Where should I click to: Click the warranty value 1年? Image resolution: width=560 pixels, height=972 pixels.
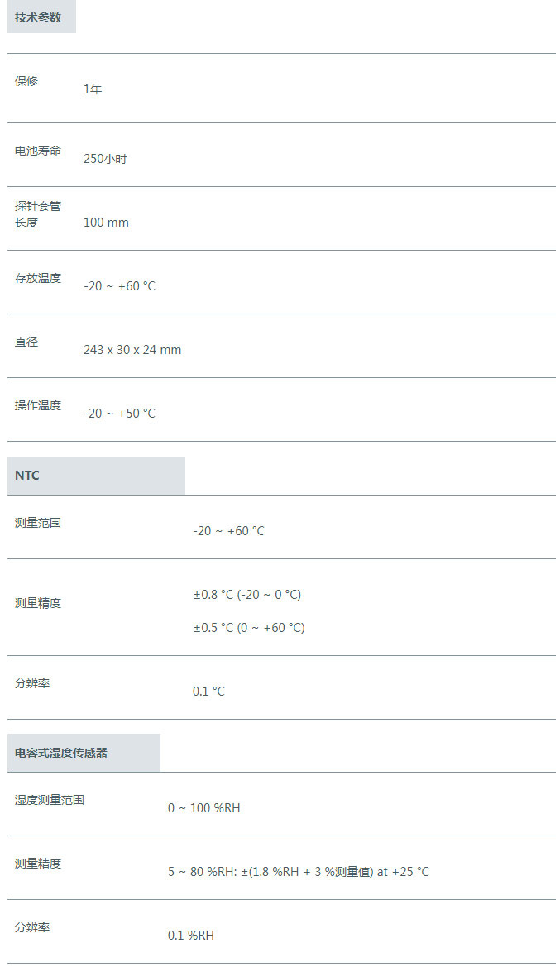click(93, 89)
